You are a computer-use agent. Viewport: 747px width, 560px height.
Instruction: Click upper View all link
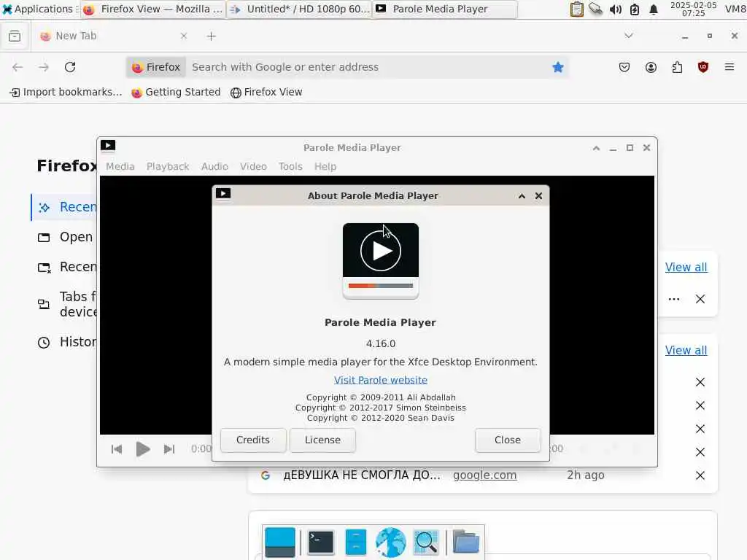pos(686,267)
